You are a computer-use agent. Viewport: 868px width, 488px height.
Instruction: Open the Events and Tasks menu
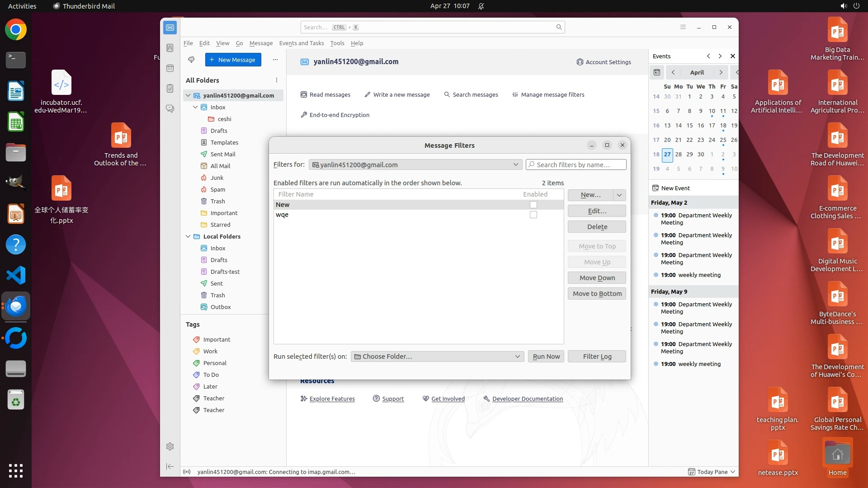click(x=301, y=43)
